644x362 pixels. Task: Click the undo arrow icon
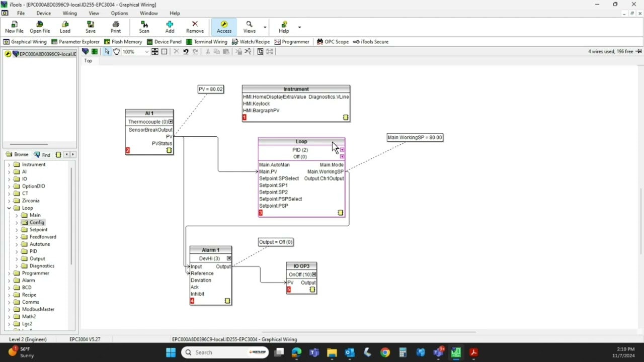(x=186, y=51)
